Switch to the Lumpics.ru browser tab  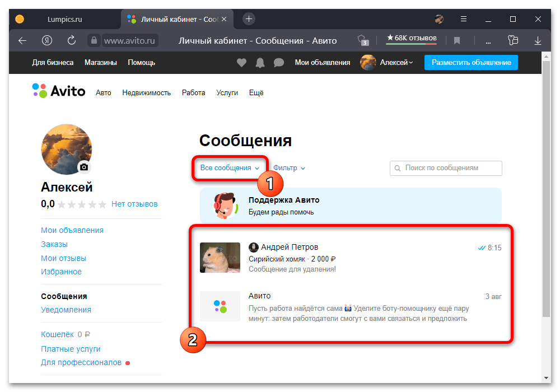pos(63,19)
